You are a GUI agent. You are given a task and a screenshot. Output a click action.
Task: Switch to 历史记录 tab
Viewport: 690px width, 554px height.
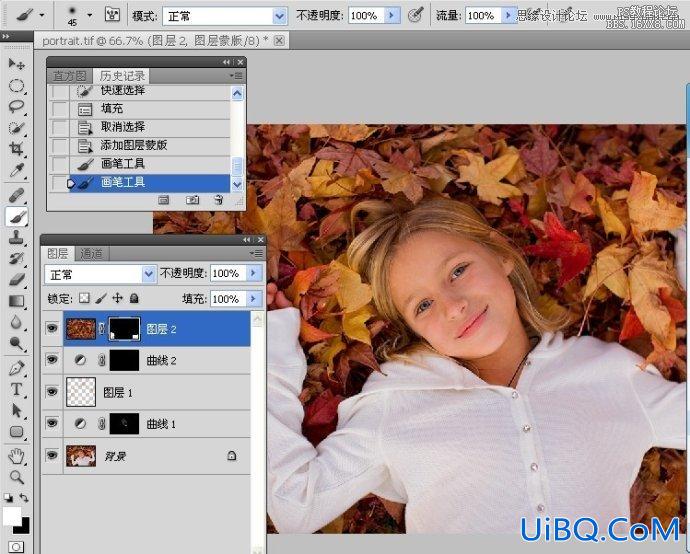coord(122,76)
